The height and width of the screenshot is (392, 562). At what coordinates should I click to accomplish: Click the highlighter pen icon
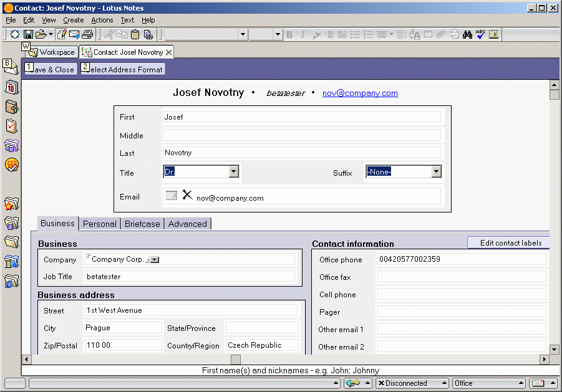point(316,34)
